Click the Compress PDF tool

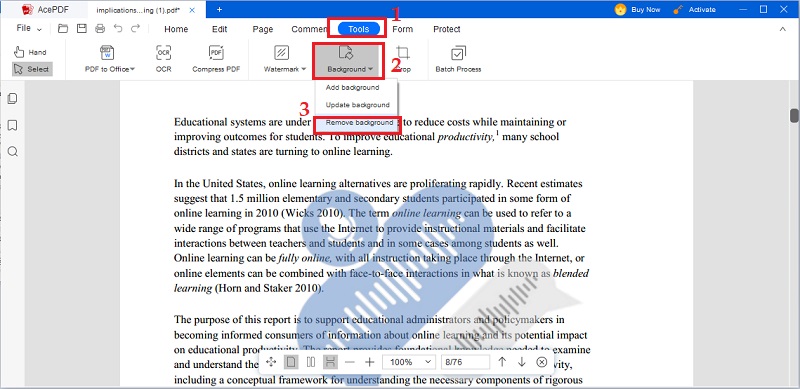(x=216, y=59)
